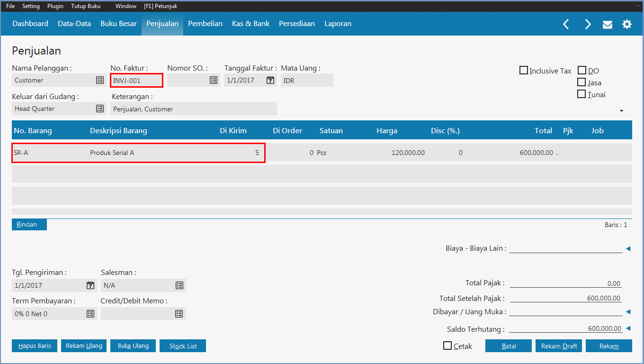Click the price cell 120,000.00

click(x=408, y=153)
